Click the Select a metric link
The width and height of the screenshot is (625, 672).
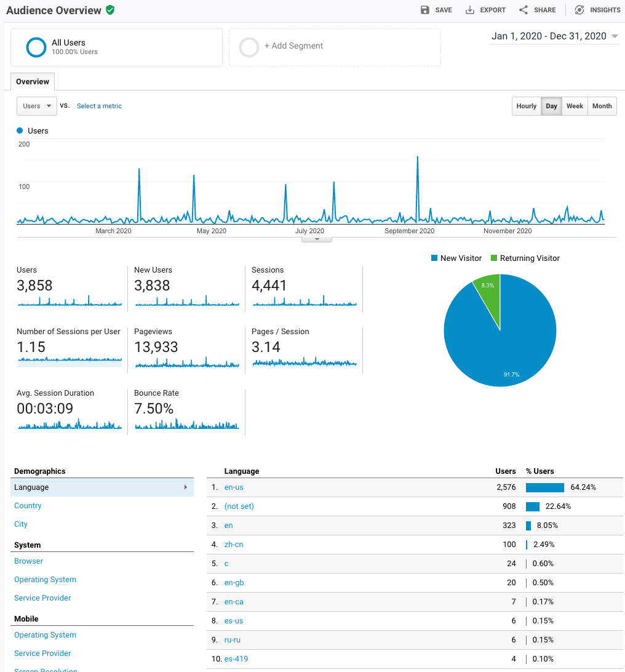tap(99, 106)
